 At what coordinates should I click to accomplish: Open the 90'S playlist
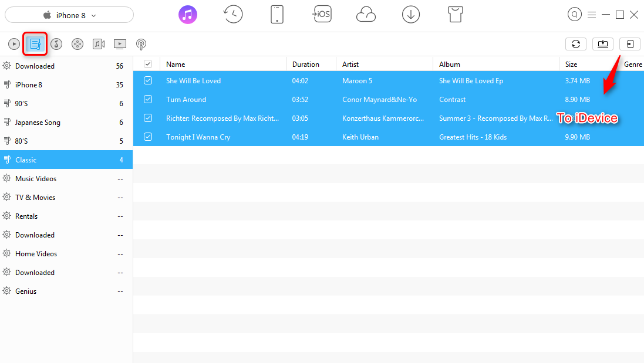[66, 103]
